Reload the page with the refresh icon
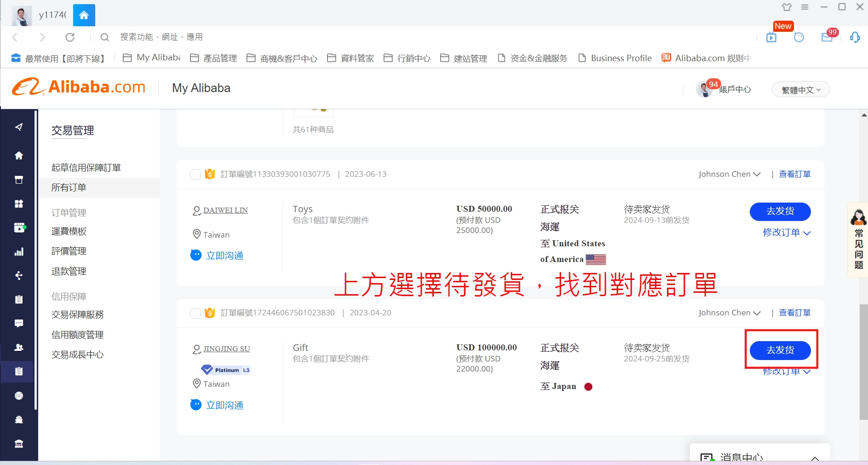Image resolution: width=868 pixels, height=465 pixels. [x=70, y=37]
